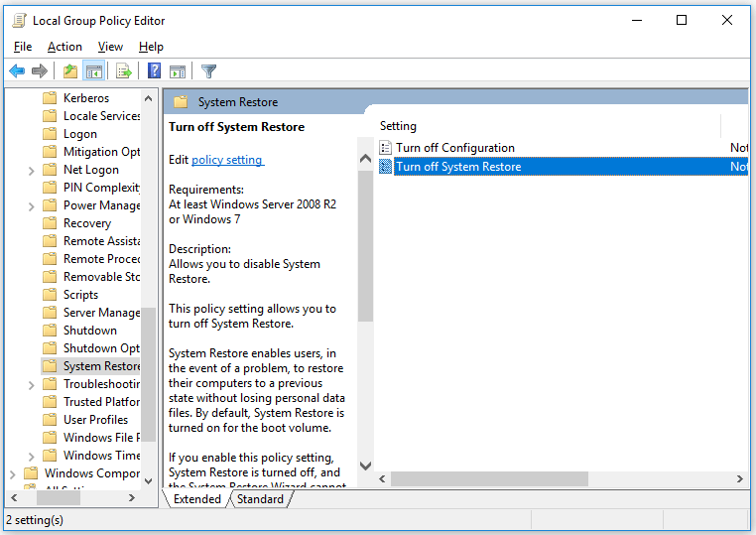Open the View menu

point(110,47)
